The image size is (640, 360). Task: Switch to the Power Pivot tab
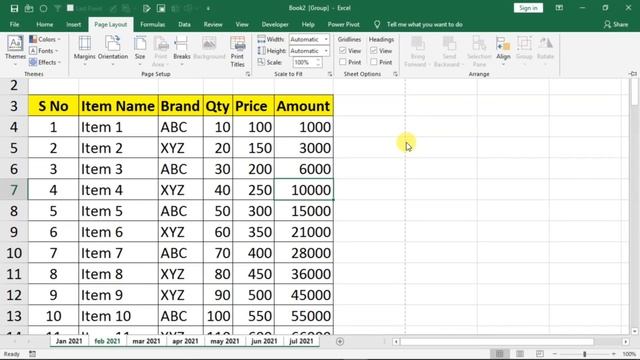(x=343, y=24)
